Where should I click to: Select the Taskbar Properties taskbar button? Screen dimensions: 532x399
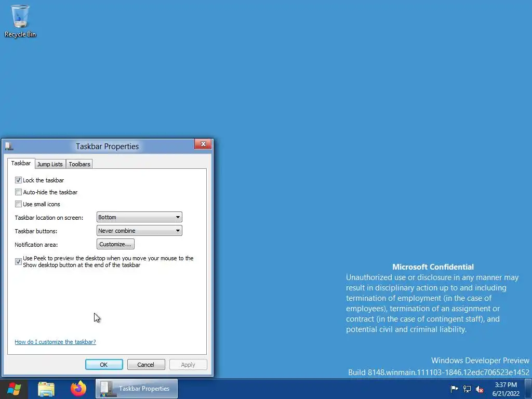tap(137, 389)
